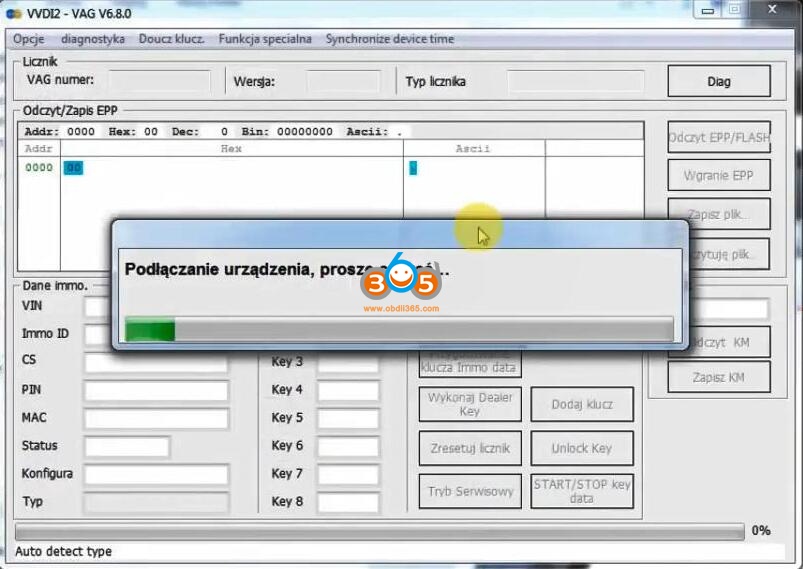The height and width of the screenshot is (569, 803).
Task: Open the Doucz klucz. menu
Action: click(x=172, y=39)
